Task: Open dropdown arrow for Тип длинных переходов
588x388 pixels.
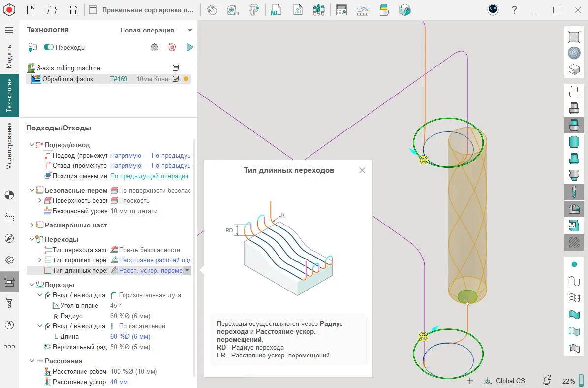Action: tap(186, 270)
